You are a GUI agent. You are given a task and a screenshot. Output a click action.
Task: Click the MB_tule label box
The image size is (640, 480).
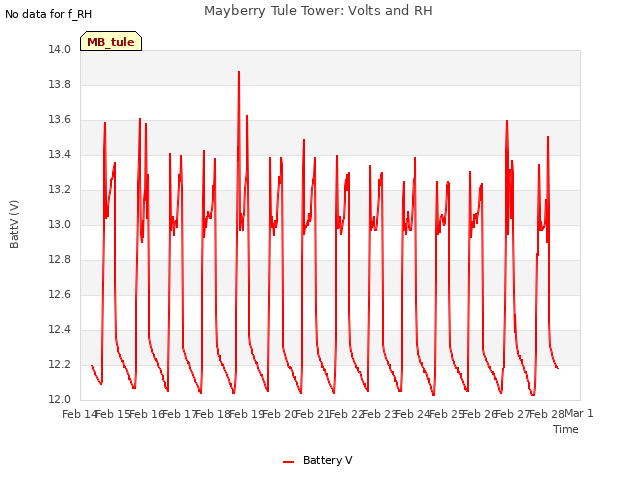tap(111, 41)
